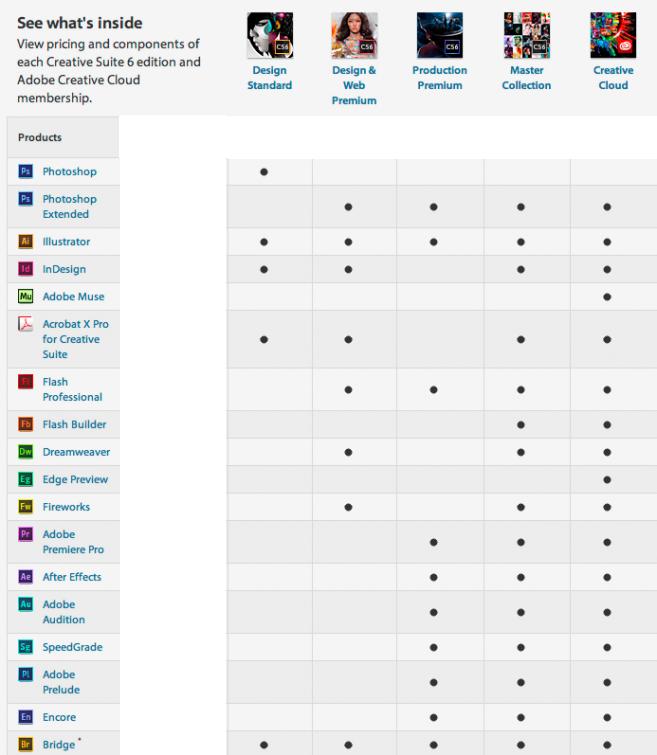The width and height of the screenshot is (657, 755).
Task: Open the Design Standard edition link
Action: click(x=269, y=78)
